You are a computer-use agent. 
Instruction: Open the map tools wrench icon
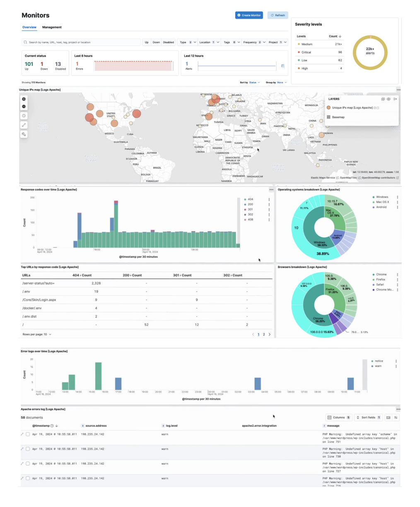point(24,134)
